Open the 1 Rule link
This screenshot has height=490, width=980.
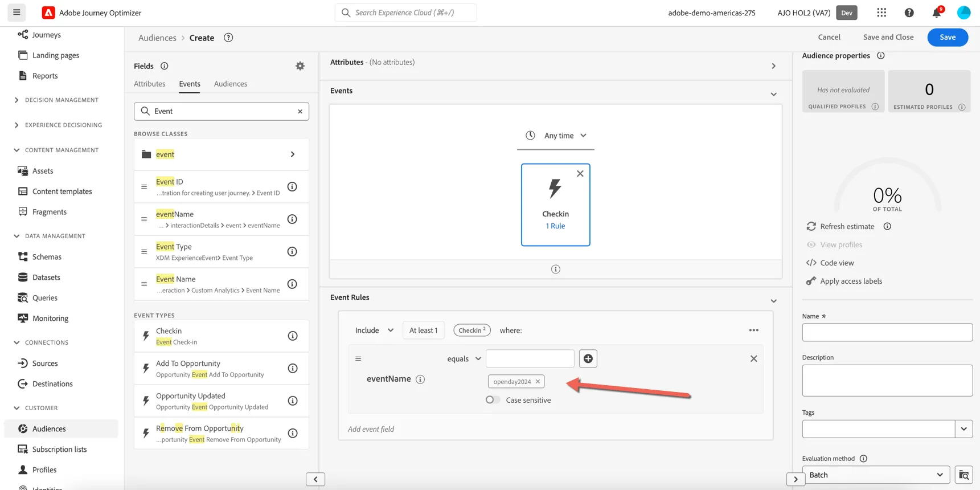555,226
